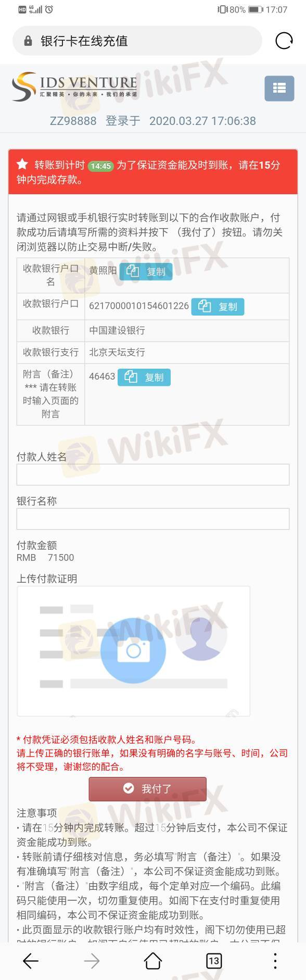
Task: Tap the star icon in red countdown banner
Action: (22, 165)
